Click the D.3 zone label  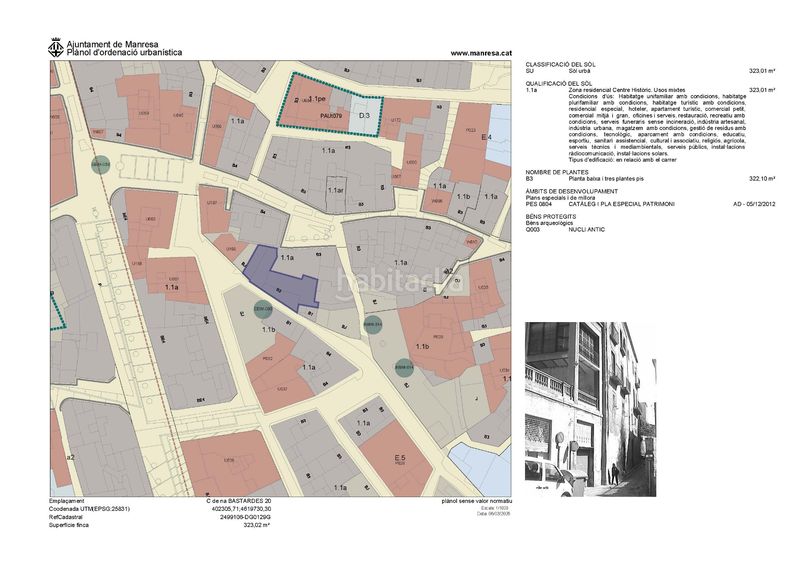[364, 116]
